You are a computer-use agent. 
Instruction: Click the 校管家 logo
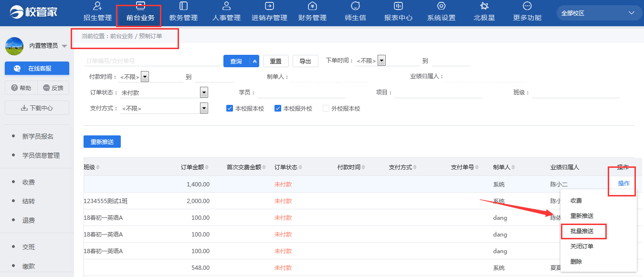click(34, 12)
